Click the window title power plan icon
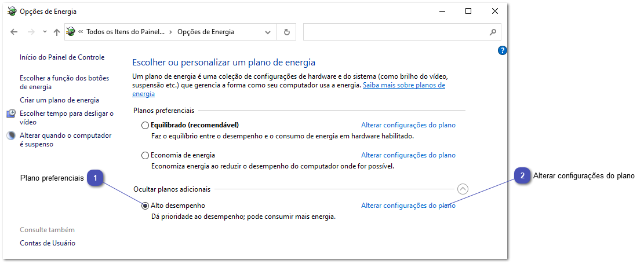Viewport: 644px width, 264px height. pyautogui.click(x=12, y=12)
